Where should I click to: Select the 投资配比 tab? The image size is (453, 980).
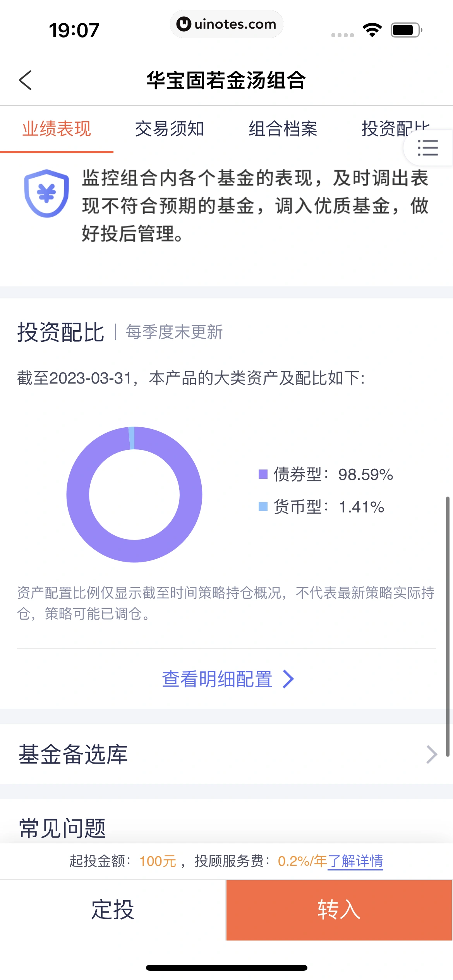(383, 128)
